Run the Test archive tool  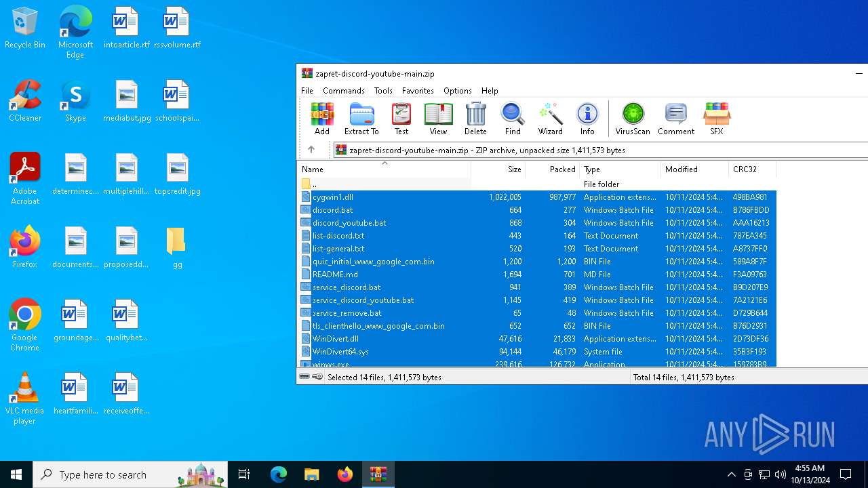pyautogui.click(x=401, y=119)
